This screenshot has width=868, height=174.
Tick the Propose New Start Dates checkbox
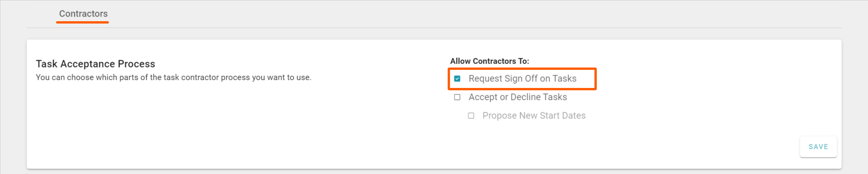(471, 116)
